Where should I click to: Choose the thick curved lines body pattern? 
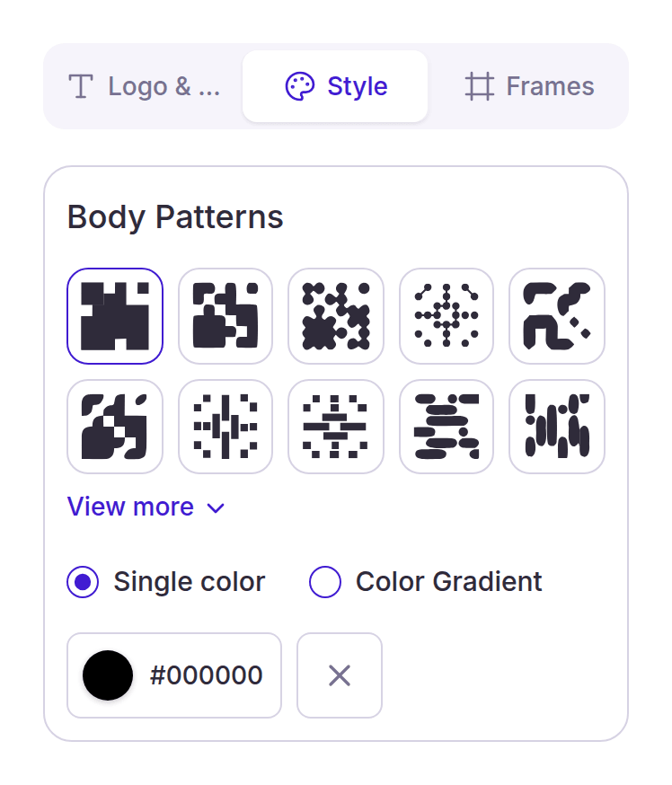[557, 316]
